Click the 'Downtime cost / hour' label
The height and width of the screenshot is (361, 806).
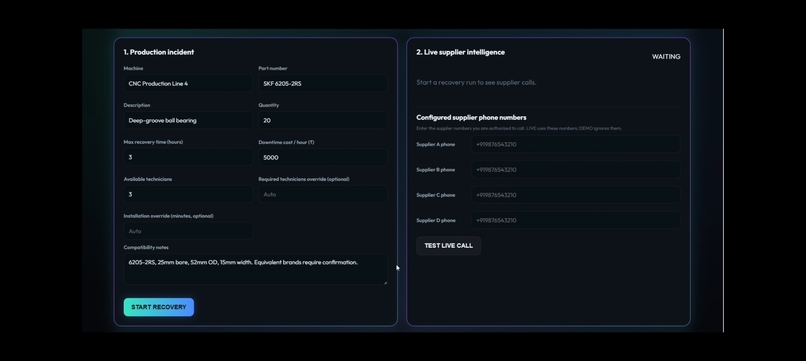click(x=286, y=142)
